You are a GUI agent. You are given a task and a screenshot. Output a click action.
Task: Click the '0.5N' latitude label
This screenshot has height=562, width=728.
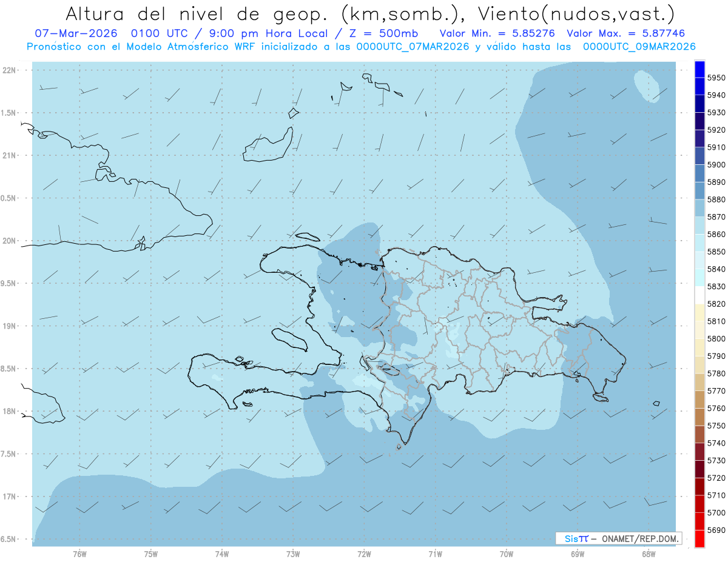click(8, 198)
